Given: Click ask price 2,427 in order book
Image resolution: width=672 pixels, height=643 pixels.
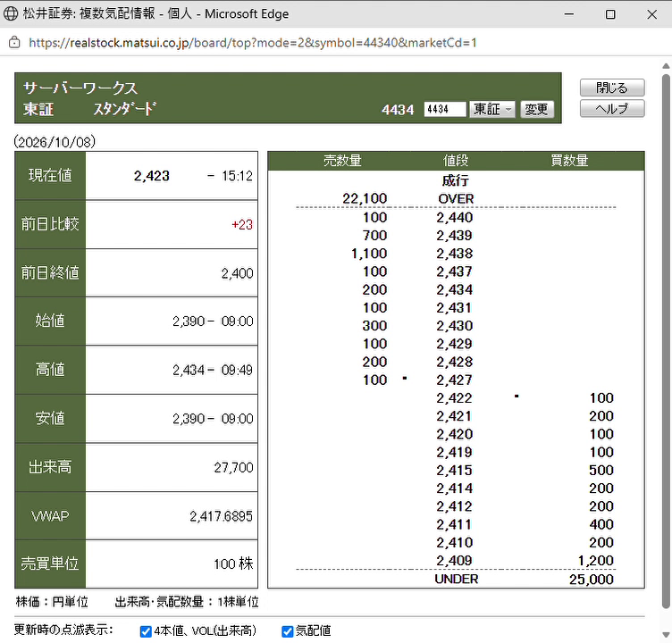Looking at the screenshot, I should (x=454, y=380).
